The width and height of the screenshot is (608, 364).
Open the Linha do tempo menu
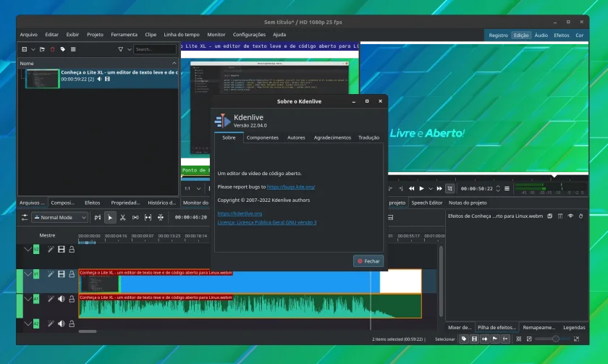point(182,35)
